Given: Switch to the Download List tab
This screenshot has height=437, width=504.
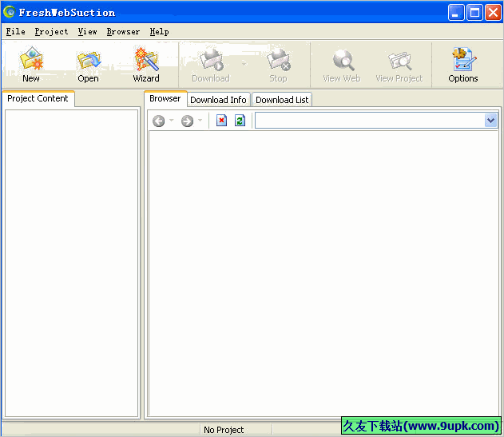Looking at the screenshot, I should pos(282,100).
